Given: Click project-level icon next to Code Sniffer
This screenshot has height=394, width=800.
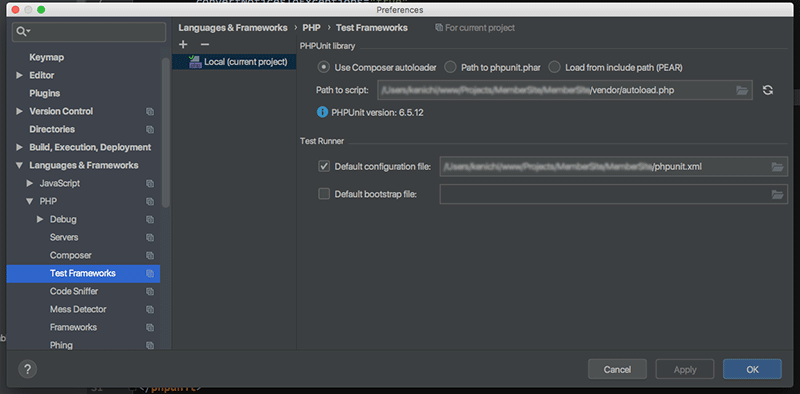Looking at the screenshot, I should coord(150,291).
